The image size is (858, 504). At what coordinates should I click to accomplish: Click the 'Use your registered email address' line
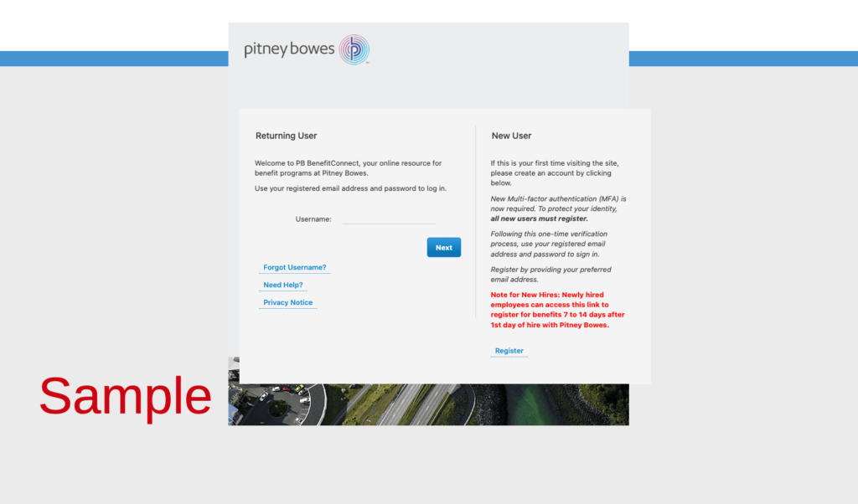(350, 188)
